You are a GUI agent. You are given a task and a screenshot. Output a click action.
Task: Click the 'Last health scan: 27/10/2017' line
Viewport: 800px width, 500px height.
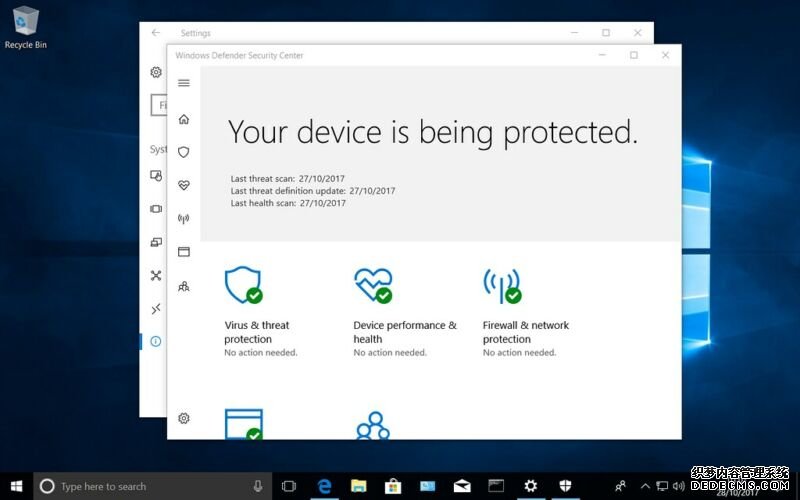pos(288,203)
